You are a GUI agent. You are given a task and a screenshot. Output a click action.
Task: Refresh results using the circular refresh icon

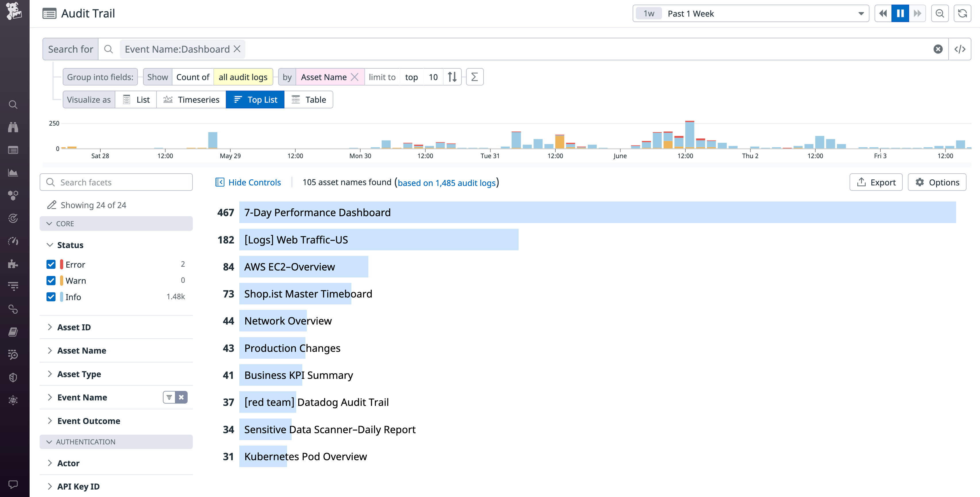coord(963,13)
